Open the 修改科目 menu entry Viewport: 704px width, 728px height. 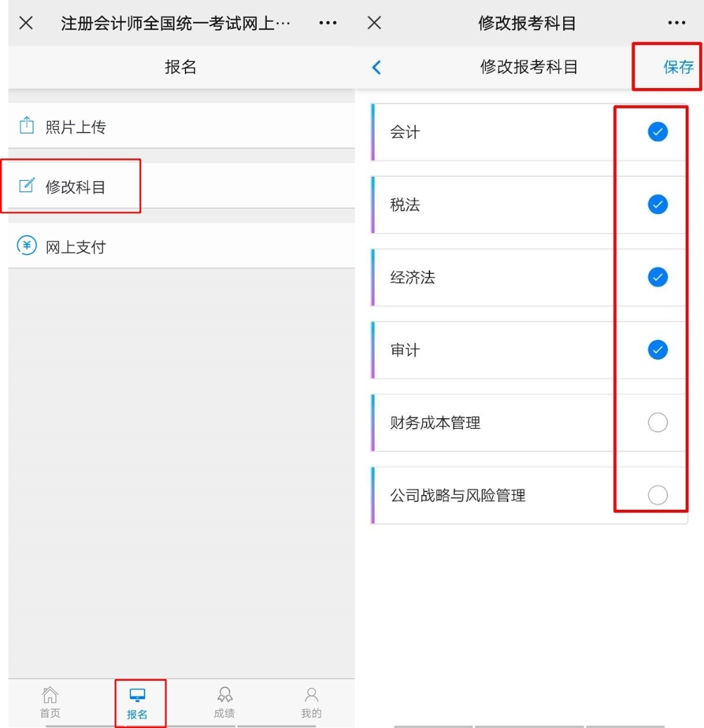tap(75, 187)
